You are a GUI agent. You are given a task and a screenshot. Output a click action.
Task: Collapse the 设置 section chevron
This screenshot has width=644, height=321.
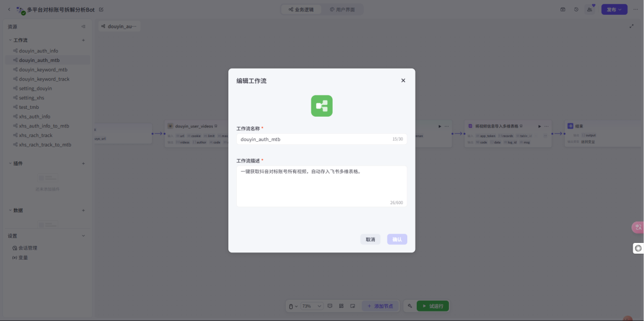click(x=83, y=236)
